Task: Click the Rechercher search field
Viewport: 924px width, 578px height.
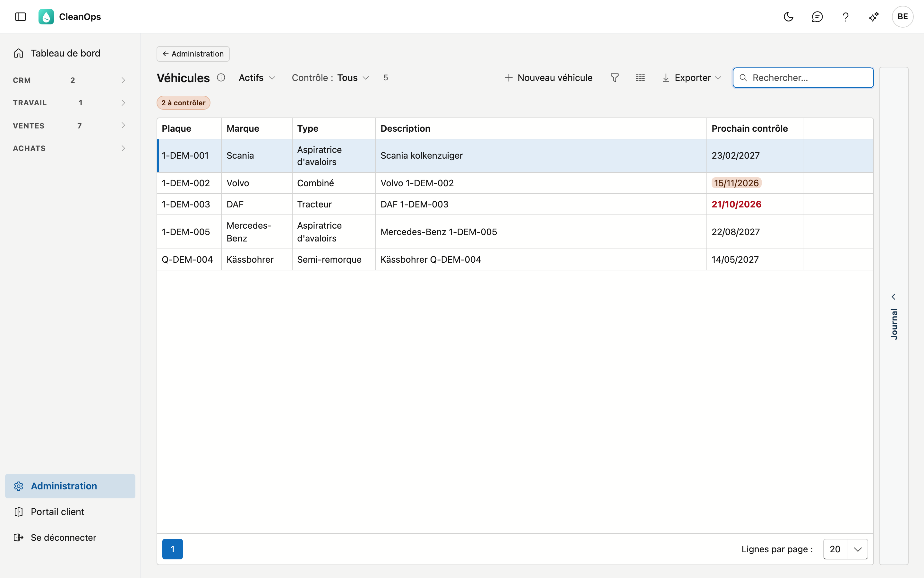Action: (x=803, y=78)
